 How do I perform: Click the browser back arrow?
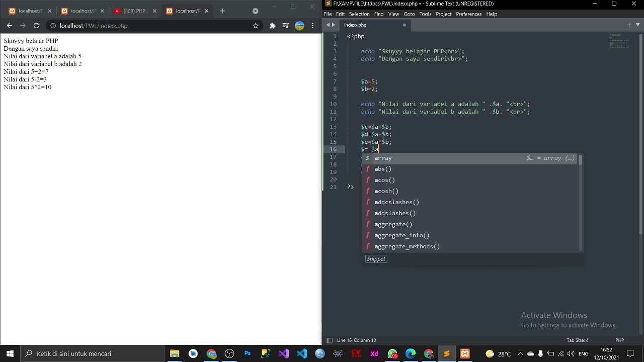[x=10, y=26]
